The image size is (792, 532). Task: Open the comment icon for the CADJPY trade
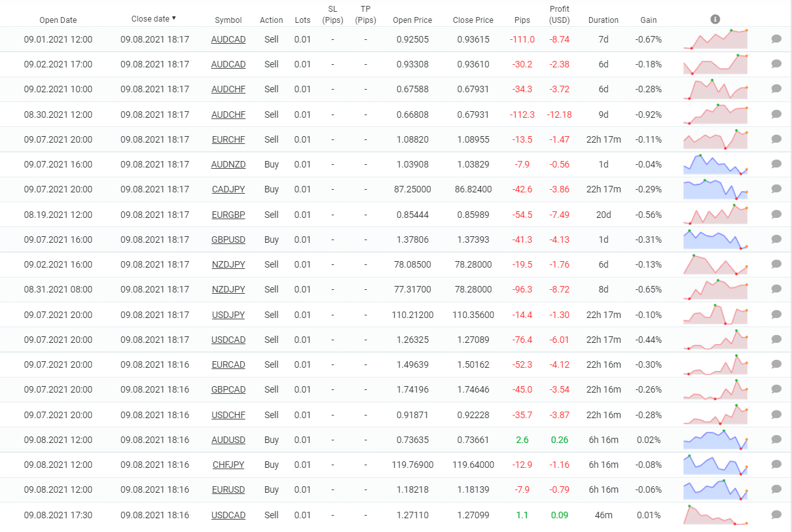point(776,189)
